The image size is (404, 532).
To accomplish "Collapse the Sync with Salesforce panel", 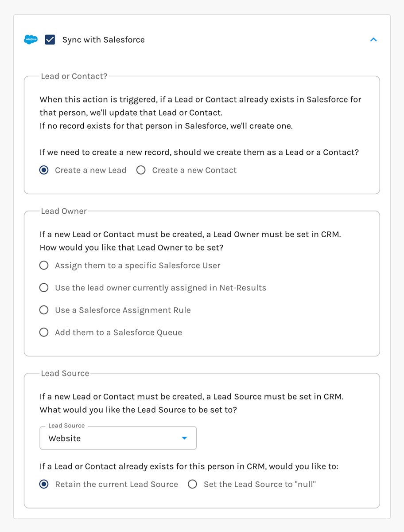I will (x=373, y=40).
